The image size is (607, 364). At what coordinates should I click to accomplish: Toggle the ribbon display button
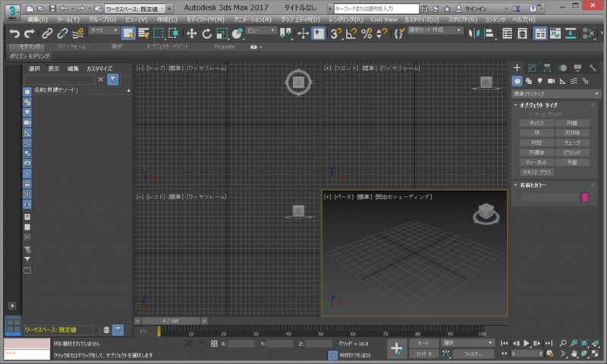[540, 33]
